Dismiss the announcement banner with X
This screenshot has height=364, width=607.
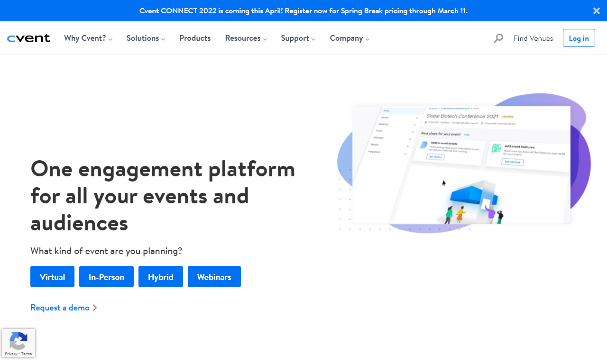click(597, 11)
